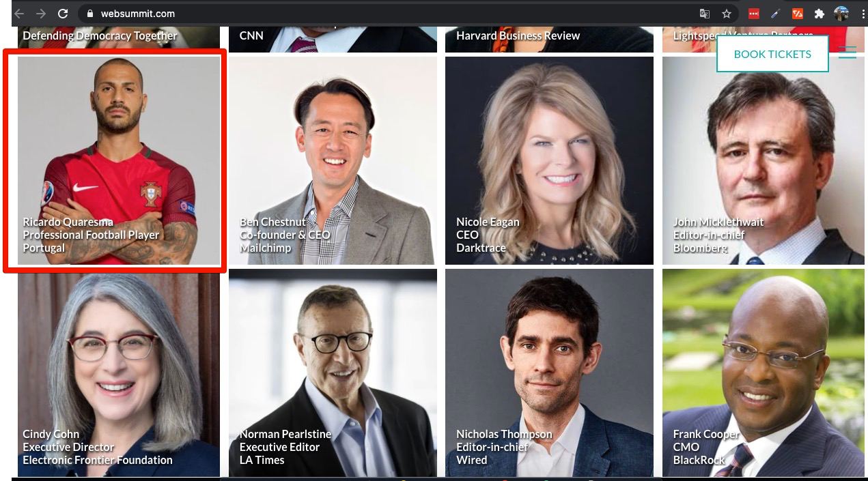The height and width of the screenshot is (481, 868).
Task: Select Nicholas Thompson Wired speaker card
Action: 549,373
